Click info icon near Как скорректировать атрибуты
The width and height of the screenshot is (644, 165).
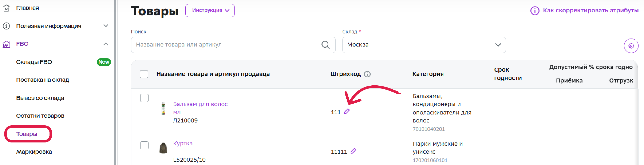[534, 11]
